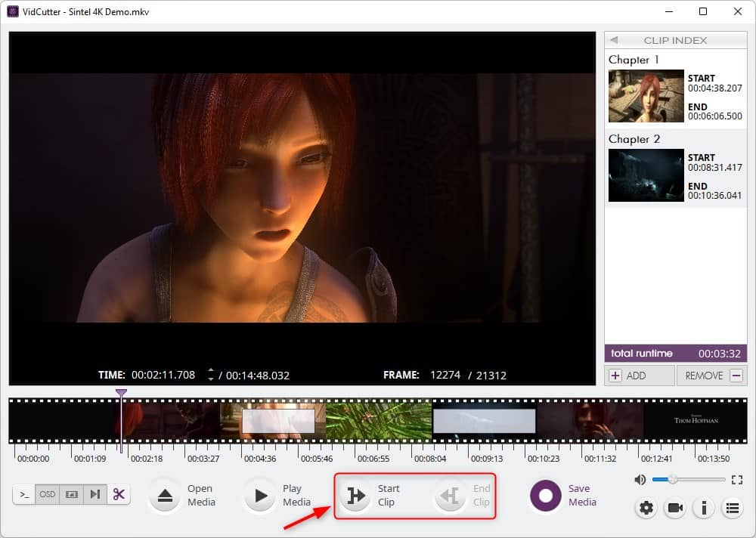Mute audio using the speaker icon

click(x=640, y=480)
